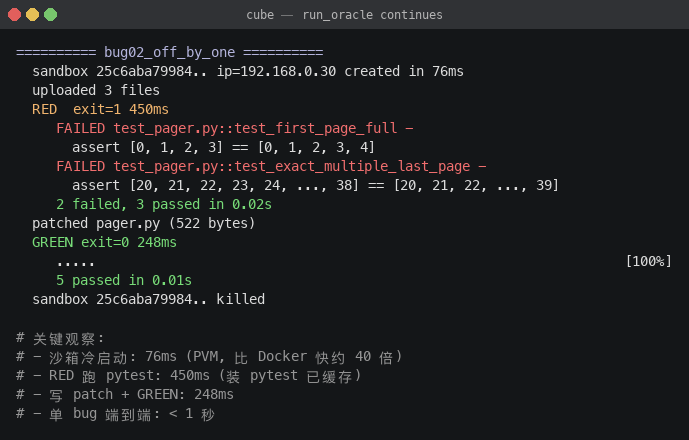Click the green maximize window button
The width and height of the screenshot is (689, 440).
pyautogui.click(x=51, y=15)
